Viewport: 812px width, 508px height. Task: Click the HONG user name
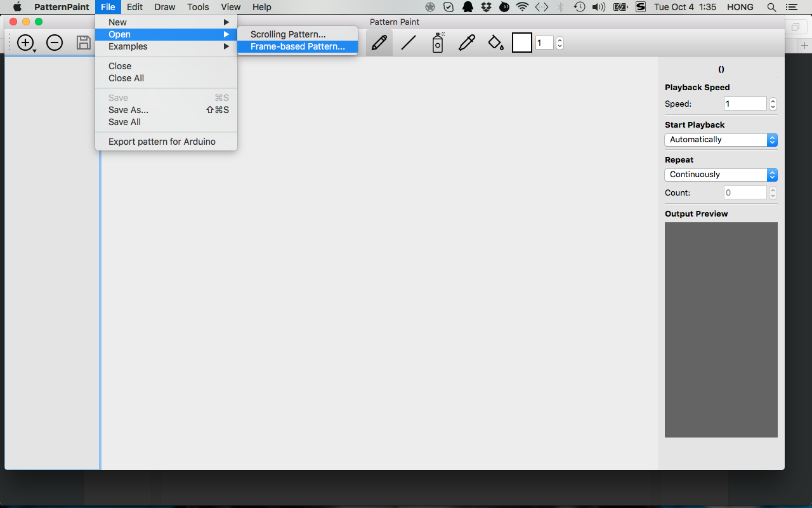740,7
